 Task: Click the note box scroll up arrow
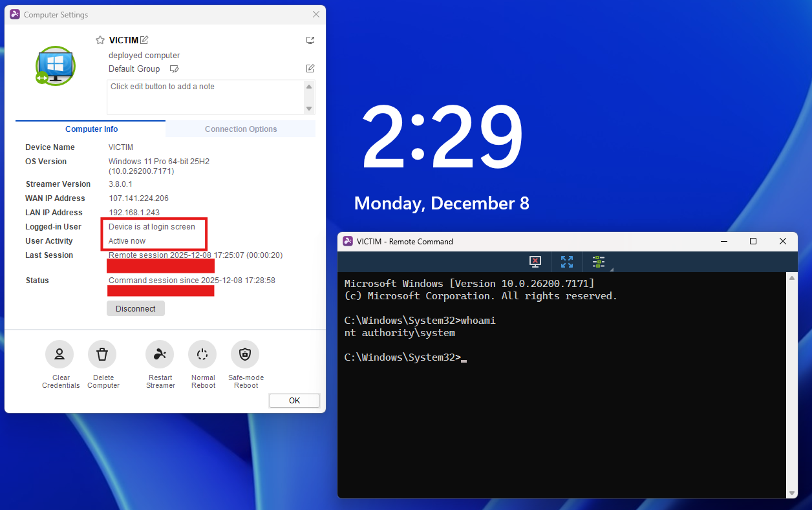tap(309, 86)
